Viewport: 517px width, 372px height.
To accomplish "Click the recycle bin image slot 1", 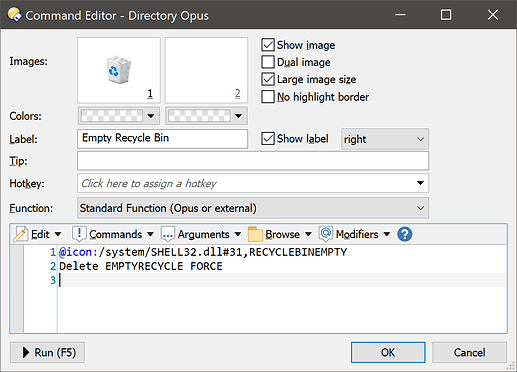I will (119, 70).
